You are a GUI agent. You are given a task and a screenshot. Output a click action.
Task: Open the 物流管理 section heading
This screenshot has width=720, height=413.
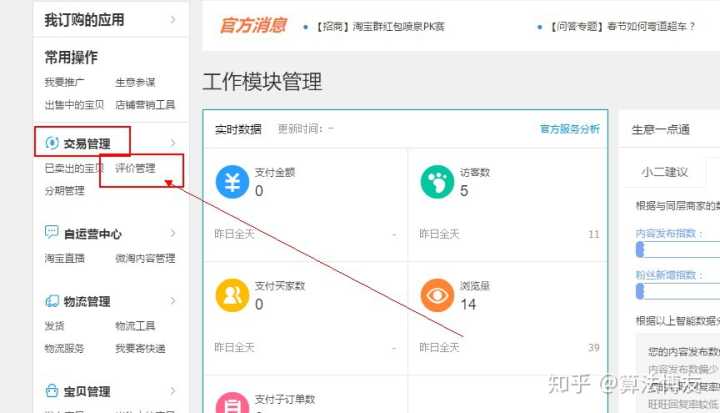coord(87,301)
